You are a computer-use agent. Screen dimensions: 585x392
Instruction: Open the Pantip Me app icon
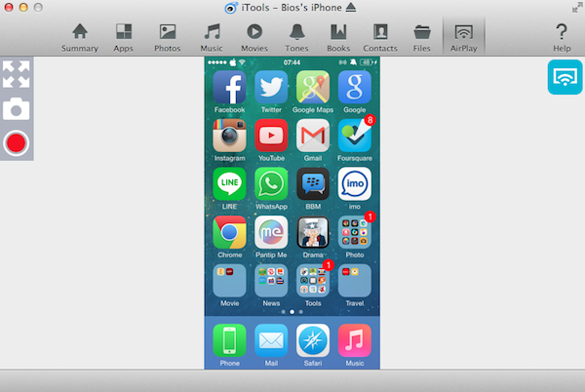pyautogui.click(x=271, y=232)
